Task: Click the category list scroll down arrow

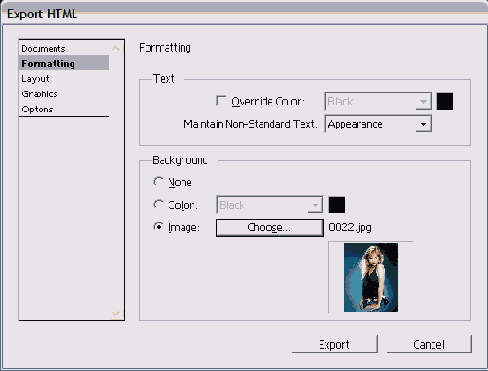Action: (116, 313)
